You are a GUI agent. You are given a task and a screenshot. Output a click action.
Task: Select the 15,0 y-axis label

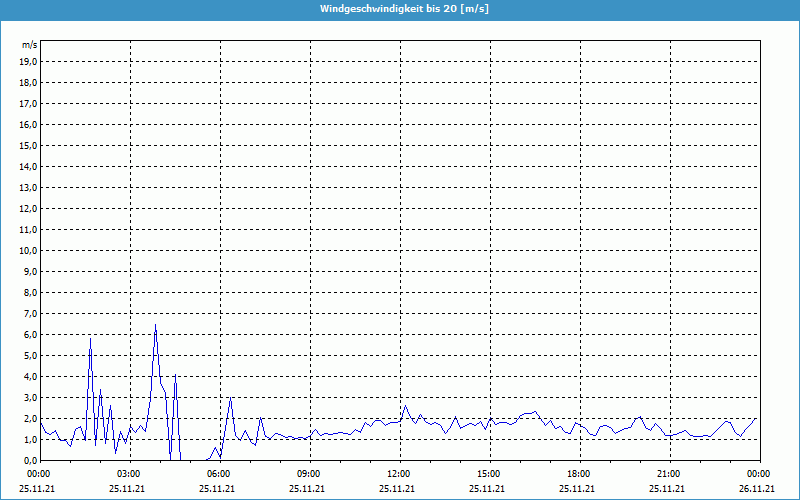point(29,146)
